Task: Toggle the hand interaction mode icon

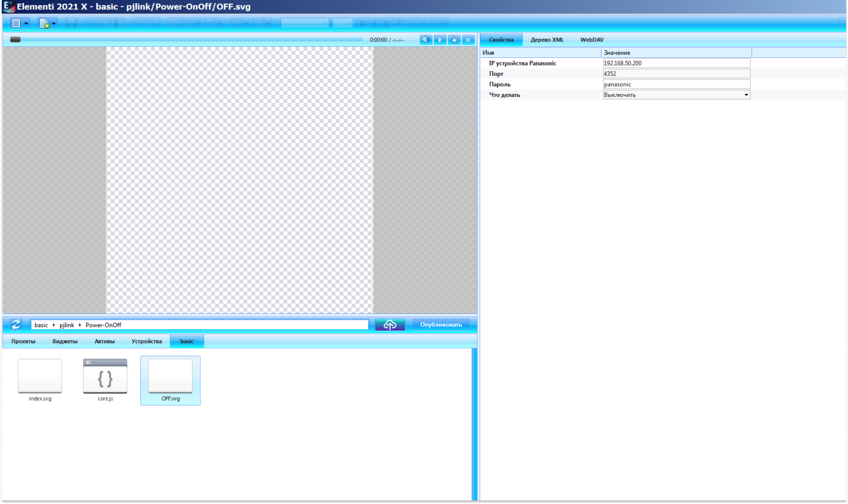Action: click(454, 40)
